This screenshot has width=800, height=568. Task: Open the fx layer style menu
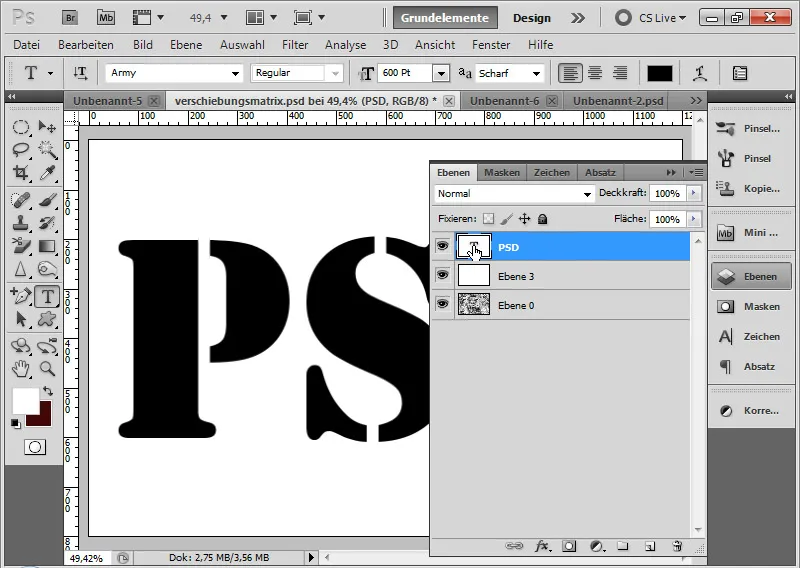click(543, 546)
